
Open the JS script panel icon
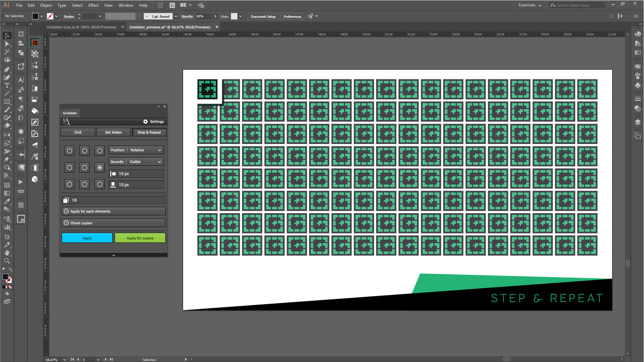pyautogui.click(x=21, y=219)
